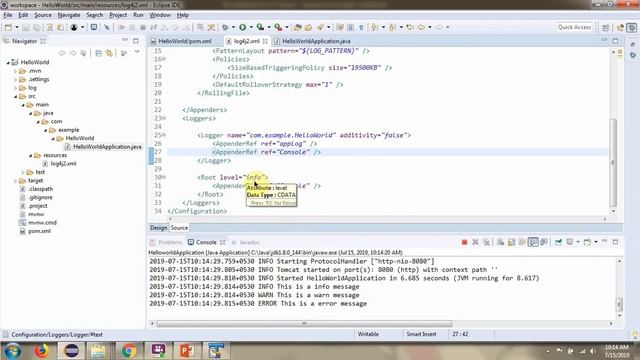Switch to the active Java perspective icon
Image resolution: width=640 pixels, height=360 pixels.
pyautogui.click(x=632, y=27)
